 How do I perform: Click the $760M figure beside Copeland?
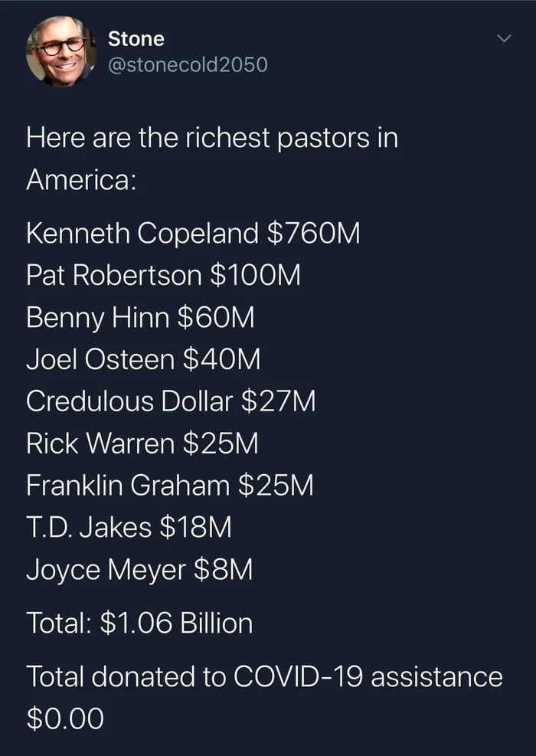[313, 234]
